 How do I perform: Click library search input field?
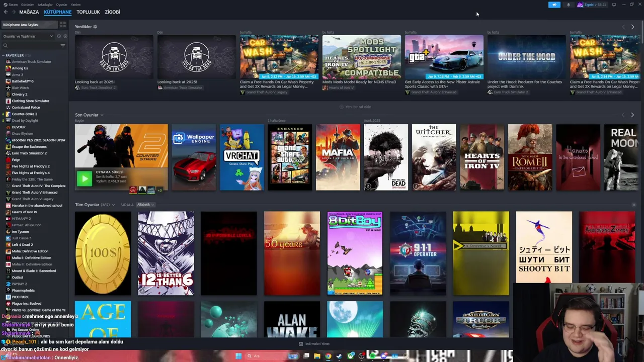(33, 46)
